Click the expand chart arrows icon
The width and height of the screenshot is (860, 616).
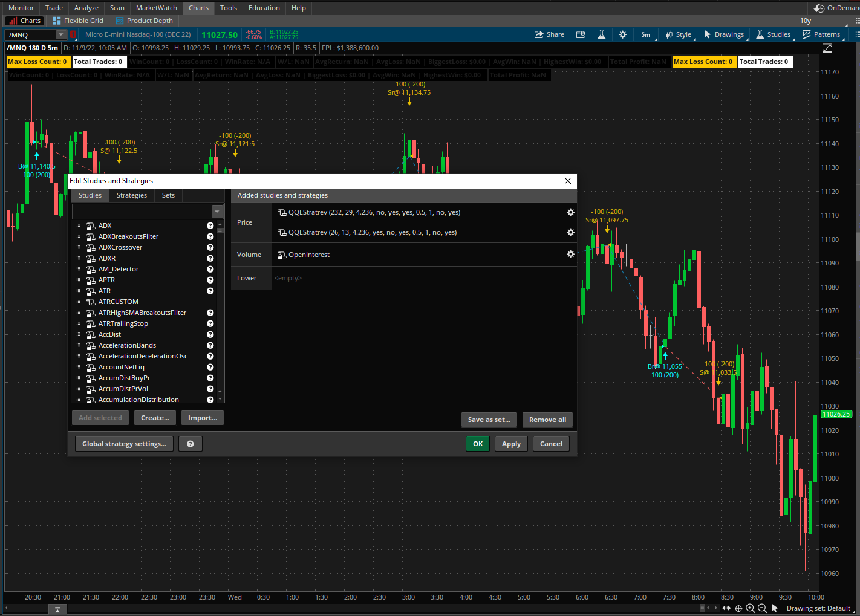726,608
